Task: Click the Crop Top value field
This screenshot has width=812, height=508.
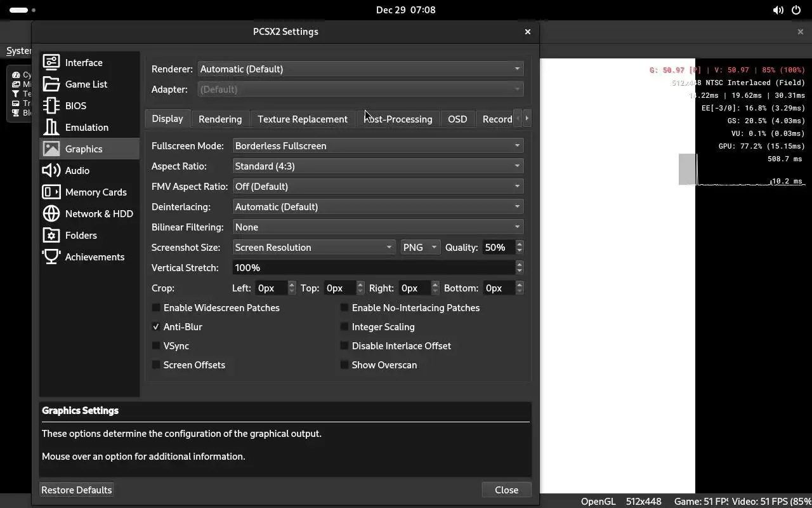Action: pos(339,288)
